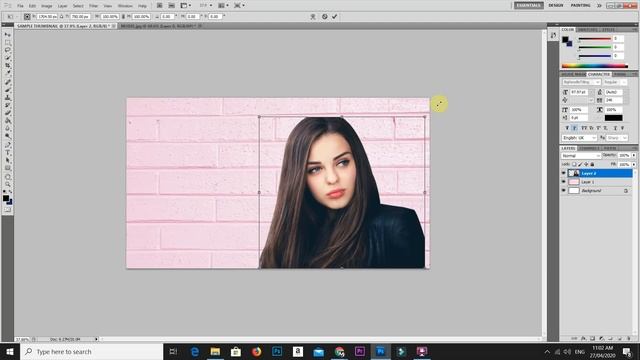Switch to the DESIGN workspace
Image resolution: width=640 pixels, height=360 pixels.
click(x=556, y=5)
